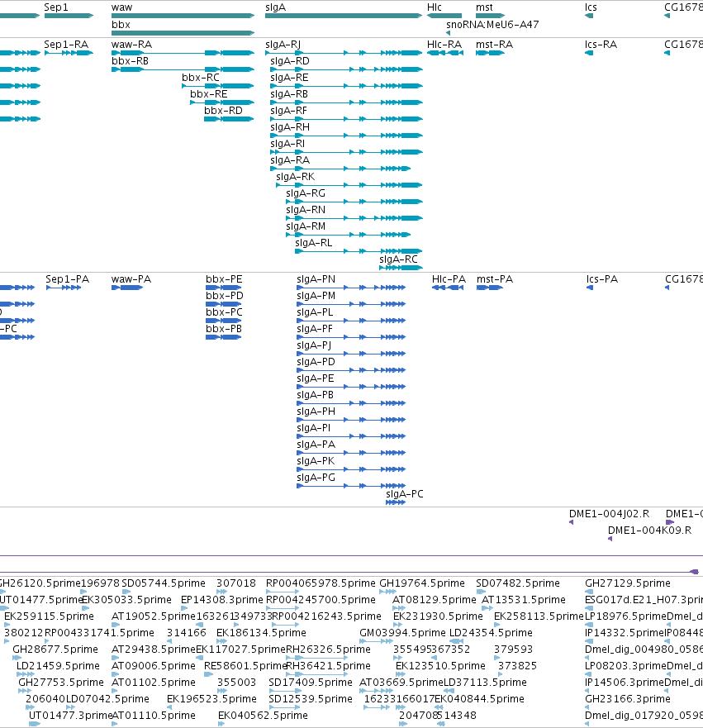Click the slgA-PF protein label
703x728 pixels.
[x=315, y=329]
